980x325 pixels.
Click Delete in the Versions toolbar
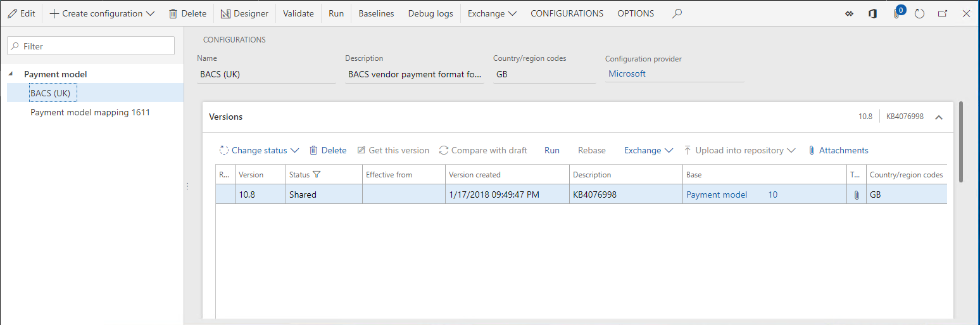point(328,150)
